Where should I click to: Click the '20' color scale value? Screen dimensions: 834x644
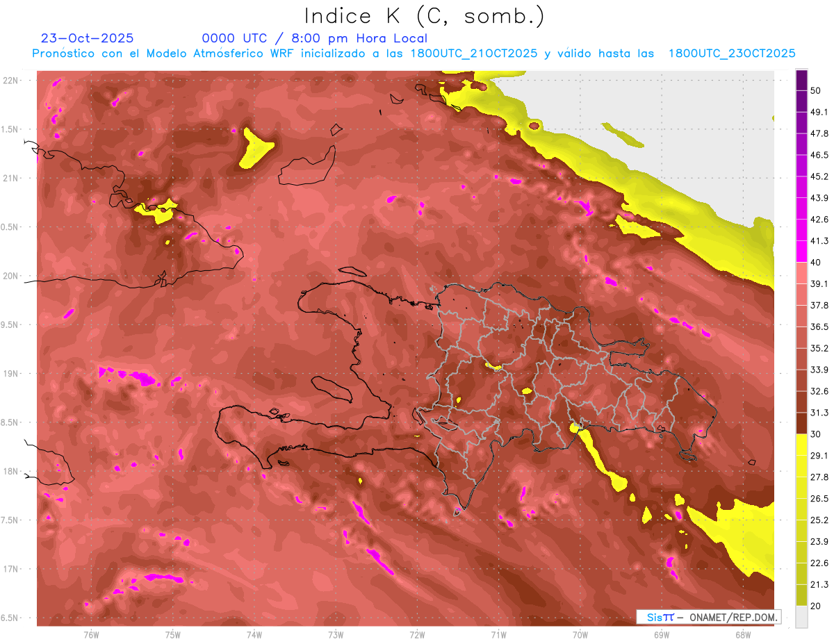click(817, 606)
